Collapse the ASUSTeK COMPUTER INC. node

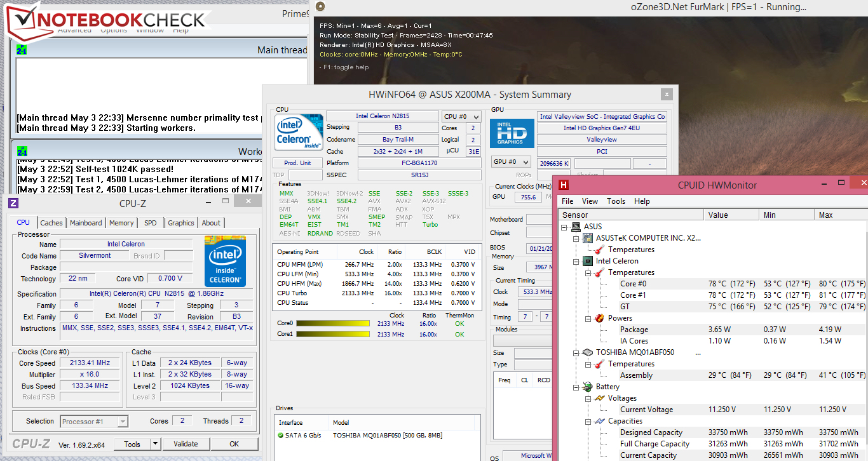[x=577, y=238]
